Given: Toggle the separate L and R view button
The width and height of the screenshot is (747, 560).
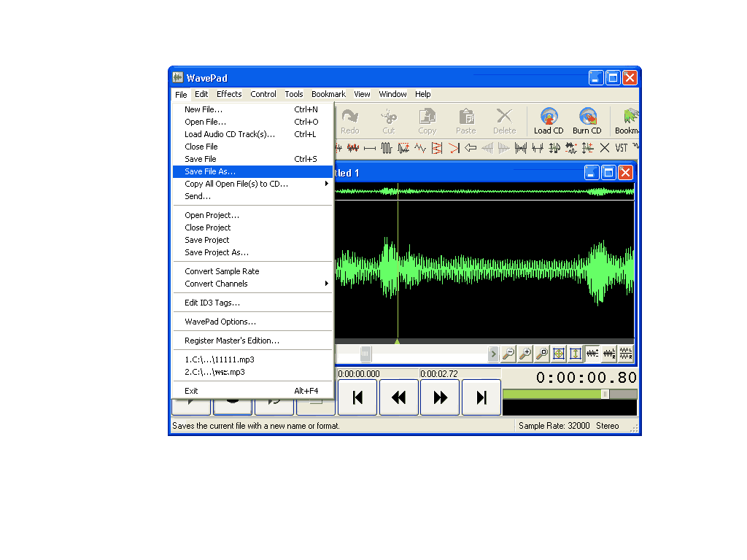Looking at the screenshot, I should (625, 354).
